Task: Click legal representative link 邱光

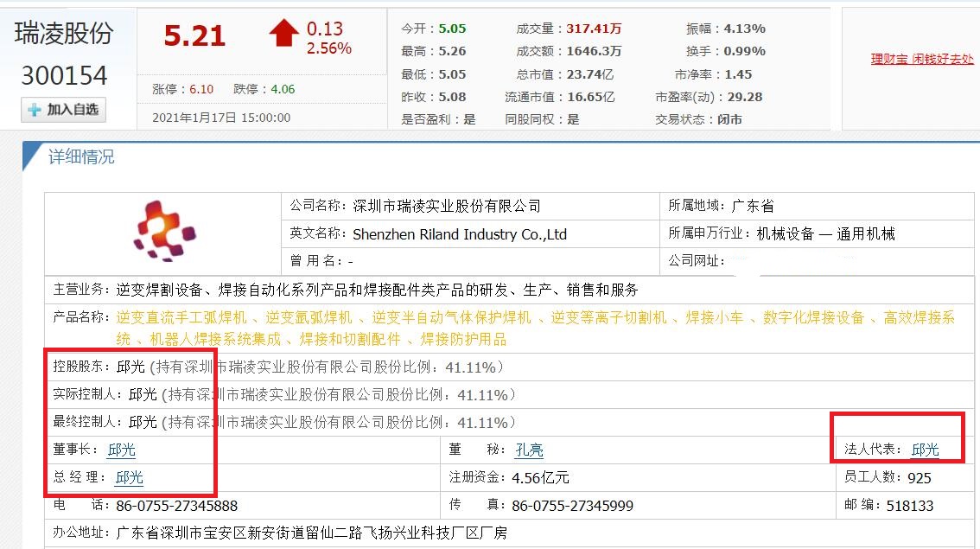Action: click(x=924, y=449)
